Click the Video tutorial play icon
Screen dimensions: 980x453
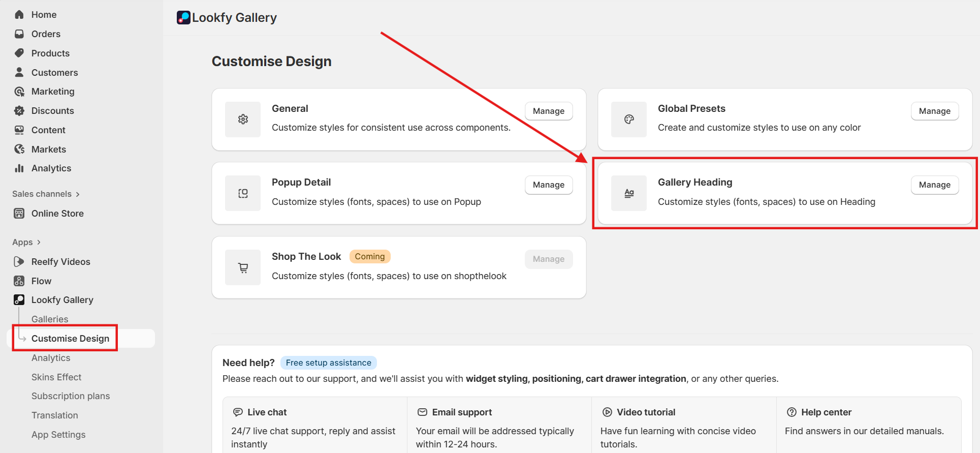(607, 412)
